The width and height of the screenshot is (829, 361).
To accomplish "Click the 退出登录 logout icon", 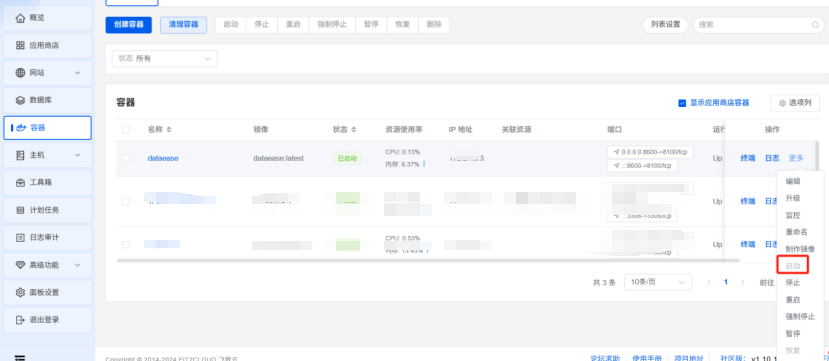I will tap(21, 320).
